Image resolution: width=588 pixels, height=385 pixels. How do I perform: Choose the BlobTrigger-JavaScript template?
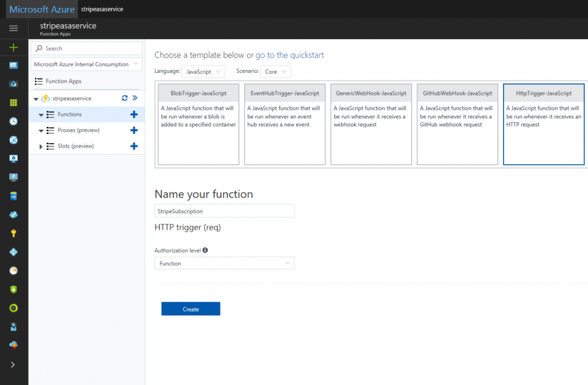tap(198, 124)
